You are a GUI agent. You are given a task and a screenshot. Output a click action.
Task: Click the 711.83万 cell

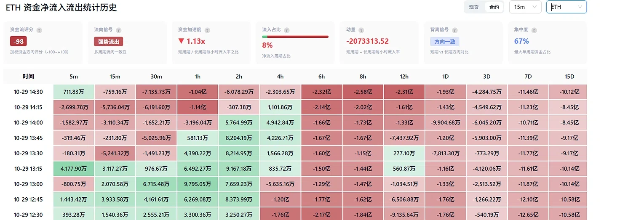pos(74,92)
